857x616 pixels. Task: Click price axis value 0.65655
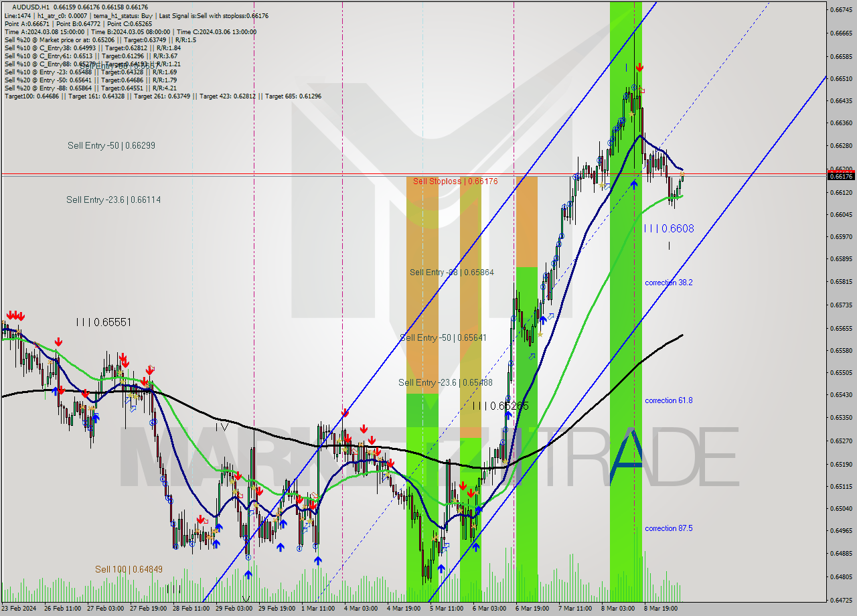(x=841, y=328)
